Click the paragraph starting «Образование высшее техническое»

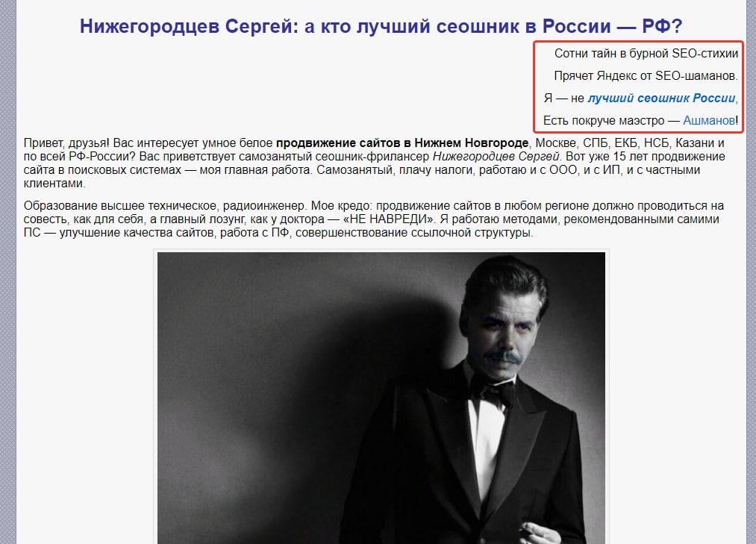pyautogui.click(x=374, y=219)
